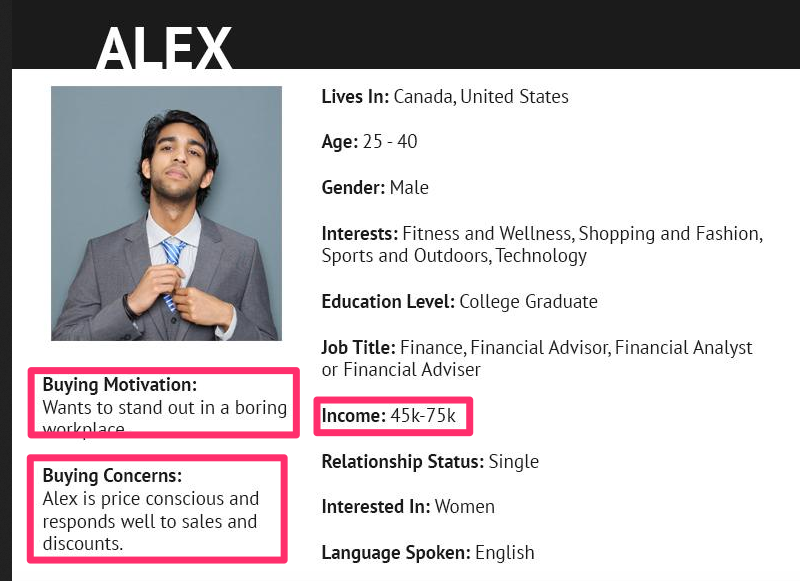Click 'responds well to sales and' text line
Viewport: 800px width, 581px height.
click(x=150, y=521)
